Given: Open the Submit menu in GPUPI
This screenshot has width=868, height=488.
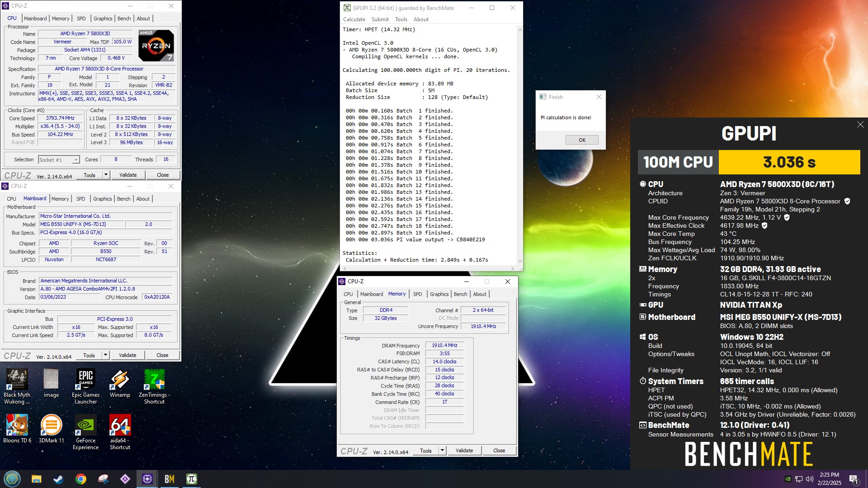Looking at the screenshot, I should (x=380, y=19).
